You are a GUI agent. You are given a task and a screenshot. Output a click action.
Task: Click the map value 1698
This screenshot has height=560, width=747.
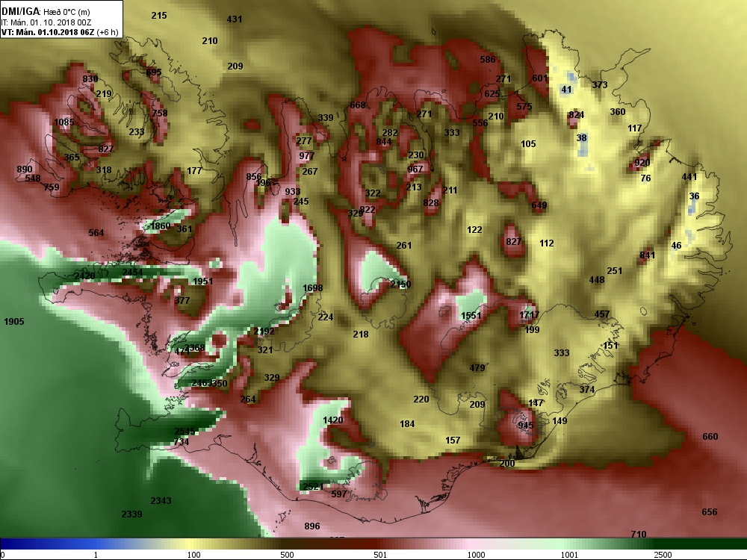(312, 288)
